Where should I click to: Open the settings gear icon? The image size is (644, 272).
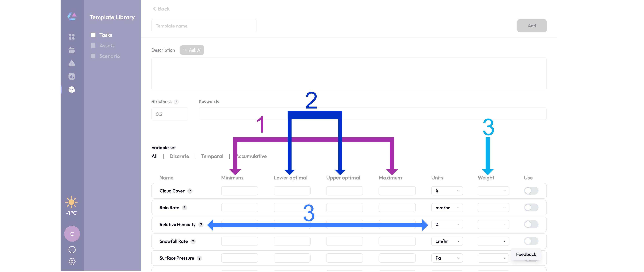point(72,261)
